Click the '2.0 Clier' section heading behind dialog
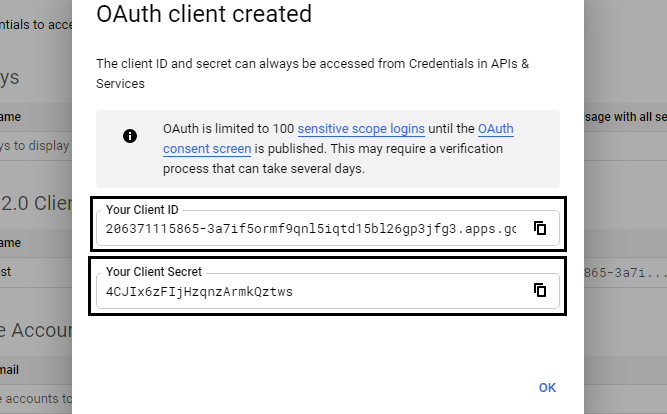This screenshot has width=667, height=414. (x=36, y=203)
